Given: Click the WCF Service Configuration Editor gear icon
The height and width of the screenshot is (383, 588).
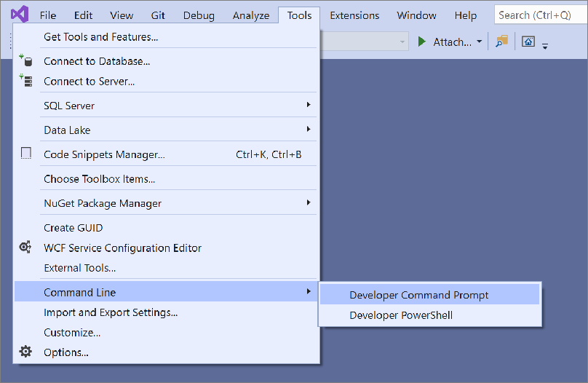Looking at the screenshot, I should point(26,248).
